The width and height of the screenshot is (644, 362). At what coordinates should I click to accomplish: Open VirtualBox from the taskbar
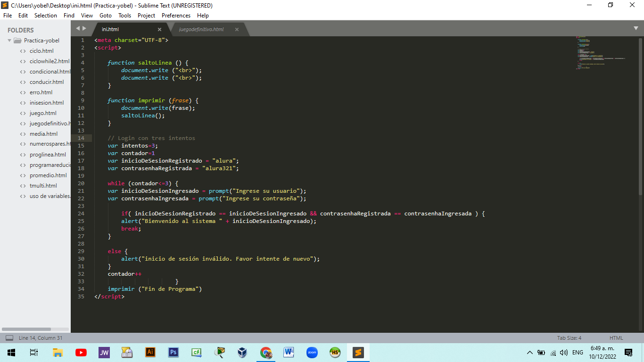click(242, 352)
